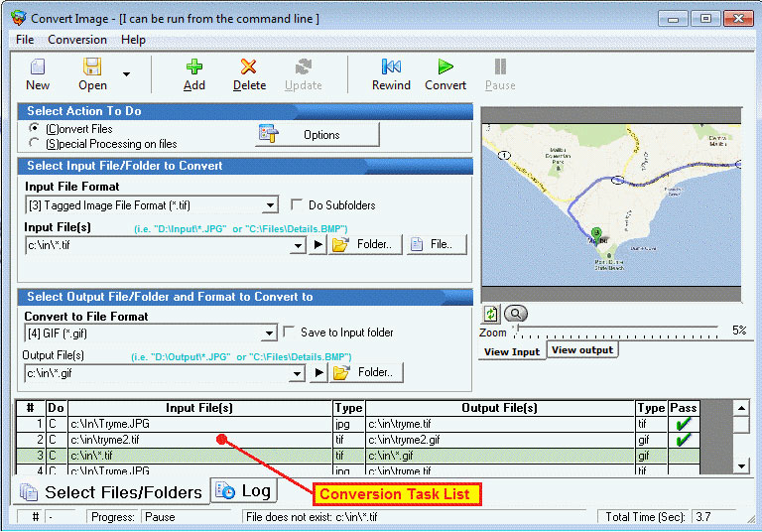Open the Conversion menu
Image resolution: width=762 pixels, height=532 pixels.
point(77,40)
